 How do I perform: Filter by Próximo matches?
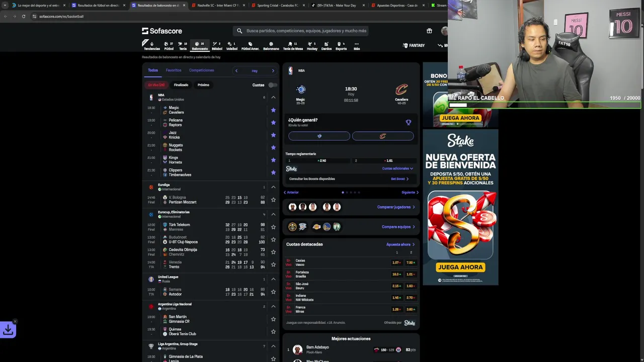(203, 85)
